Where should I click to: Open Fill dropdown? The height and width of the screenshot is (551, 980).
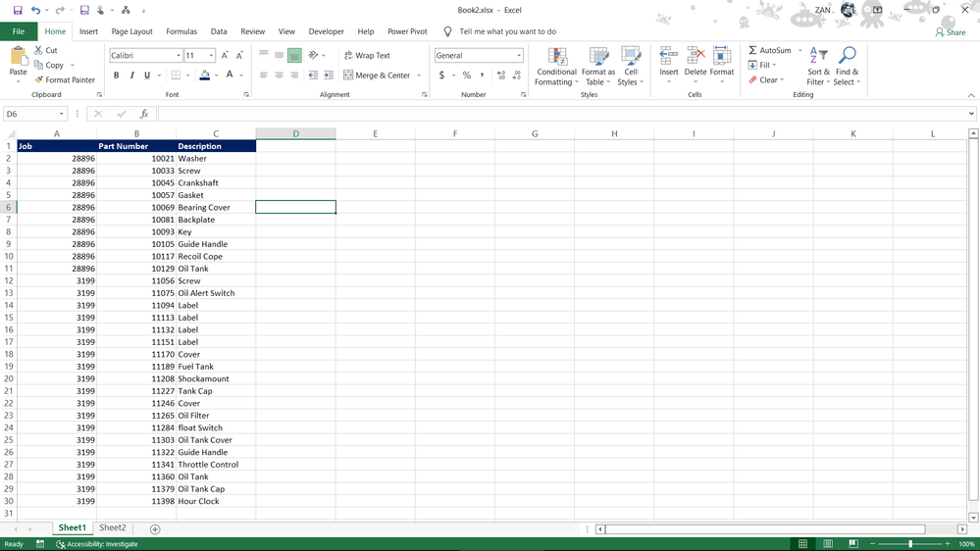[762, 65]
